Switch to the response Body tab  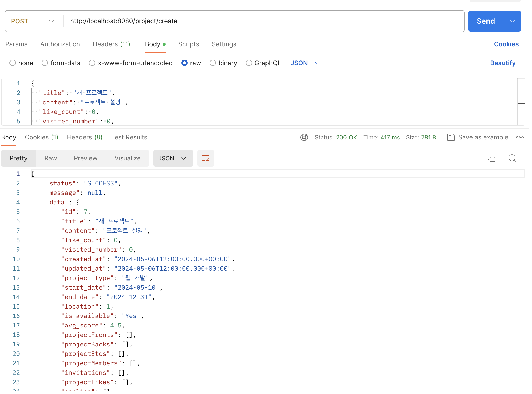[x=9, y=137]
